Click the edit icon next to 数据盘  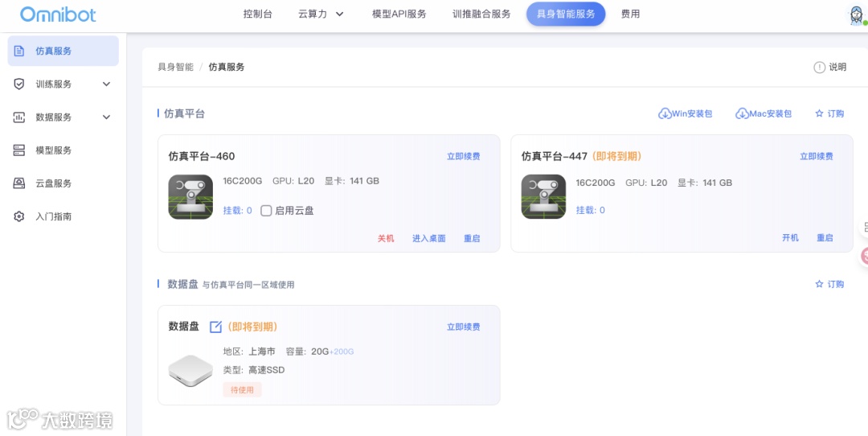click(x=216, y=327)
